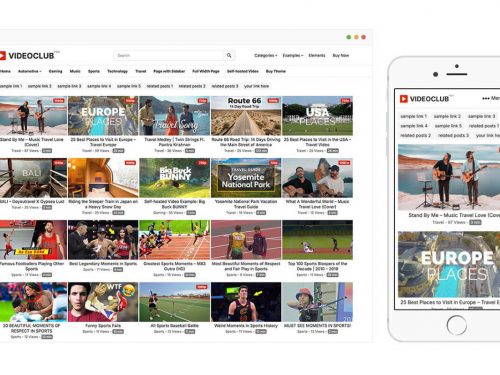
Task: Open the Yosemite National Park thumbnail
Action: 246,178
